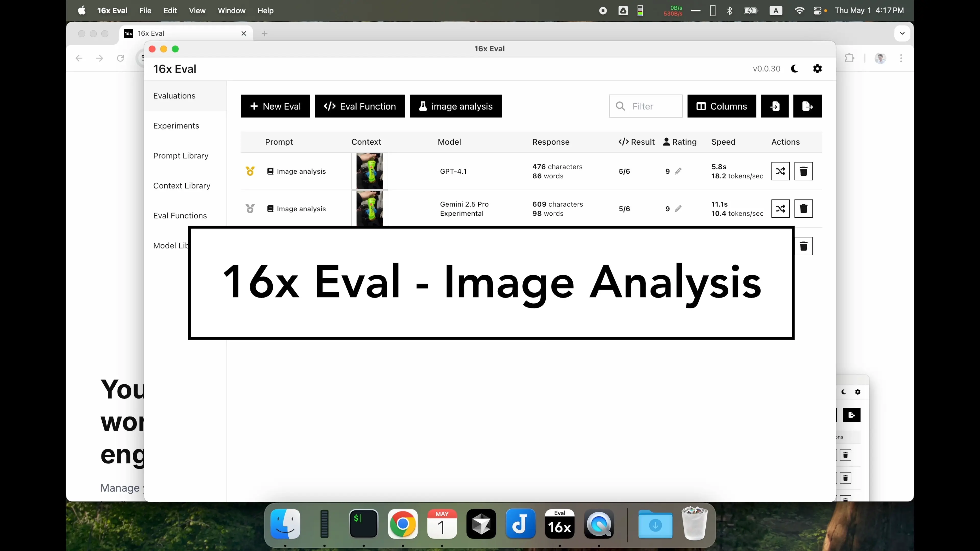
Task: Open a new browser tab with plus
Action: [x=264, y=33]
